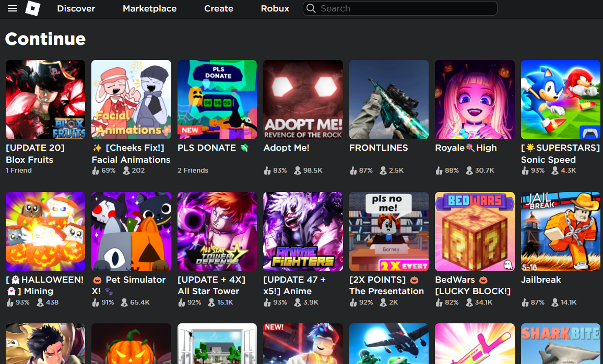Click '2 Friends' under PLS DONATE
Screen dimensions: 603x364
[193, 171]
